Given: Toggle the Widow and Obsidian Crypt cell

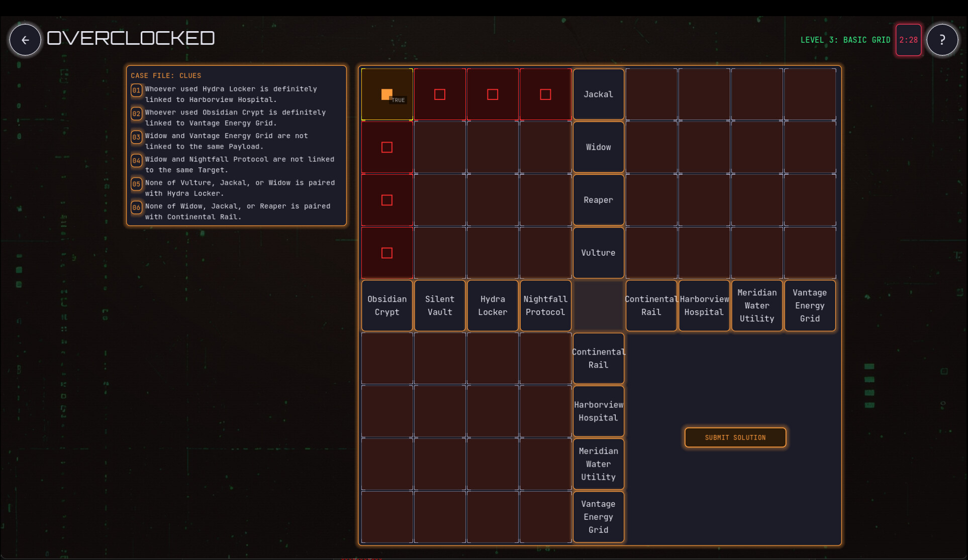Looking at the screenshot, I should pyautogui.click(x=387, y=147).
